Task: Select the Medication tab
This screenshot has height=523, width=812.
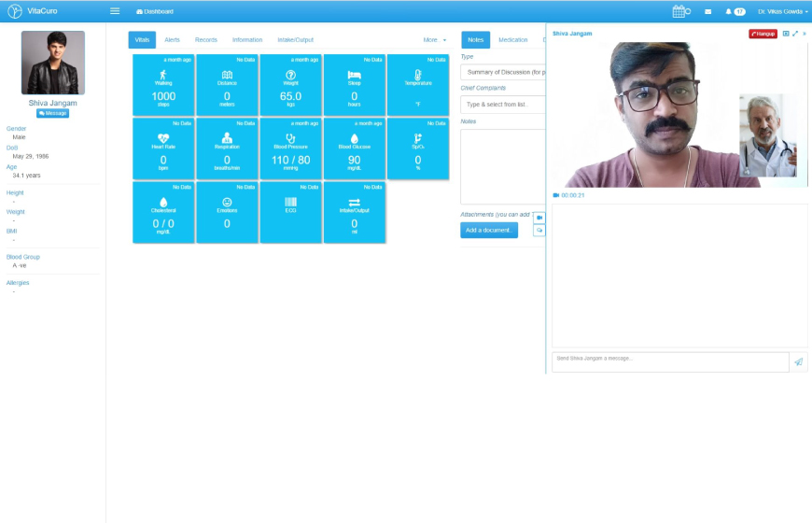Action: (x=512, y=40)
